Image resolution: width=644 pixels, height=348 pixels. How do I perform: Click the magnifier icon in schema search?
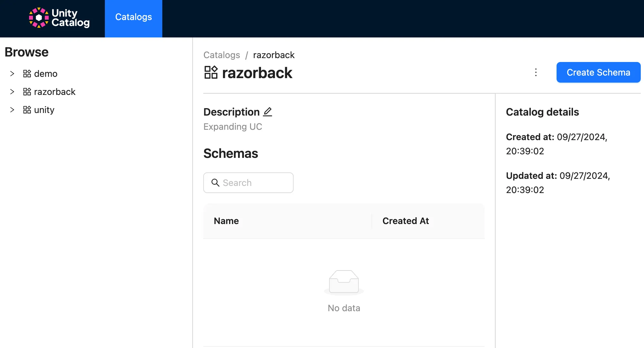(x=215, y=183)
